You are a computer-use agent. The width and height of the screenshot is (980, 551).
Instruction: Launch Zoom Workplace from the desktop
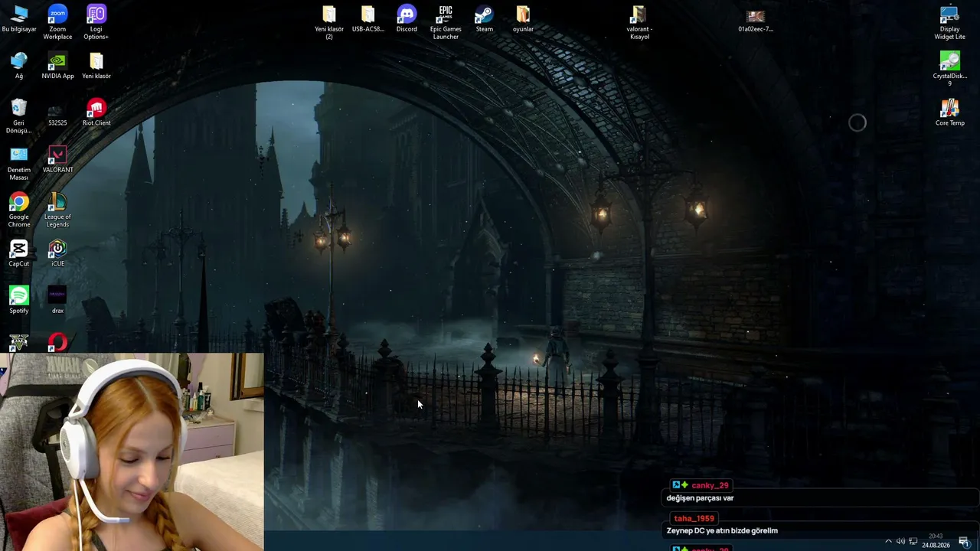tap(57, 22)
